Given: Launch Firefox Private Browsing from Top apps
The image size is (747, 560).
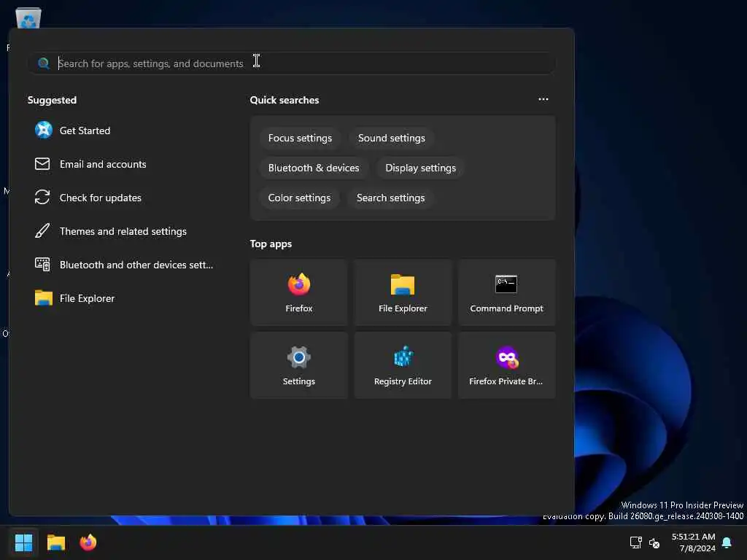Looking at the screenshot, I should tap(506, 365).
